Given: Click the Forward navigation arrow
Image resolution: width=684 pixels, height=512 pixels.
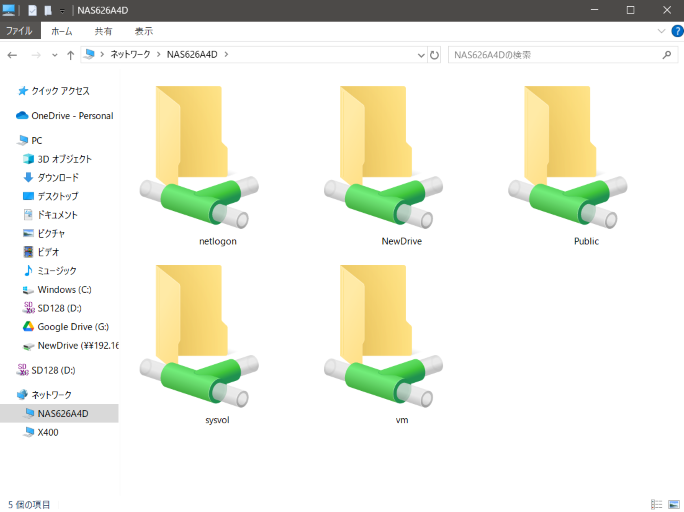Looking at the screenshot, I should 36,55.
